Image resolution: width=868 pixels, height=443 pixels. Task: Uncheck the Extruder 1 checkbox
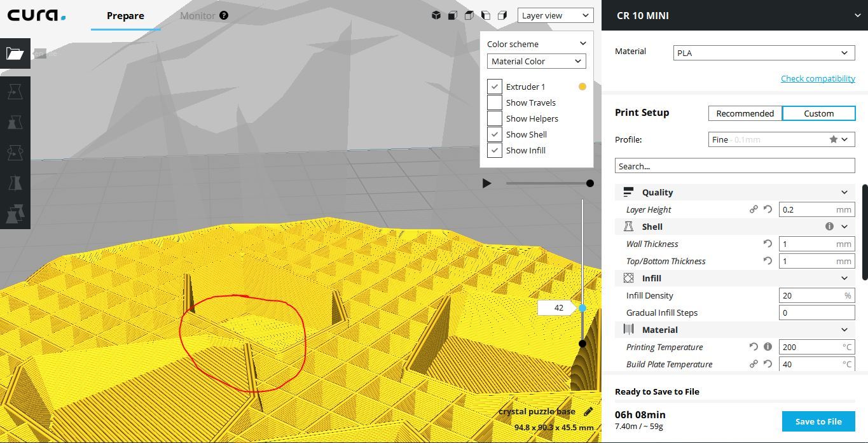pyautogui.click(x=495, y=87)
